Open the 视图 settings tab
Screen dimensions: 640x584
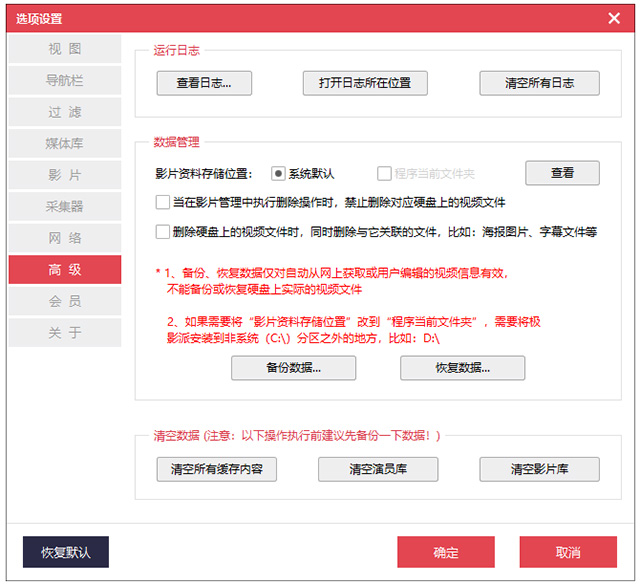pos(65,49)
